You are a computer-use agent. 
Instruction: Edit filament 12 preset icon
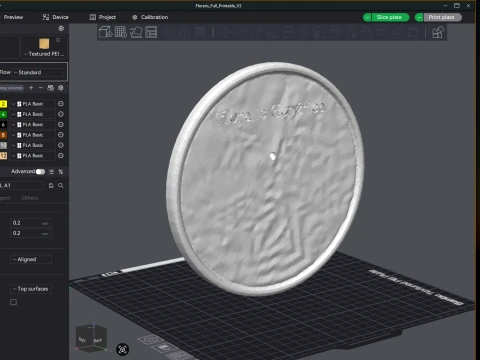(61, 155)
